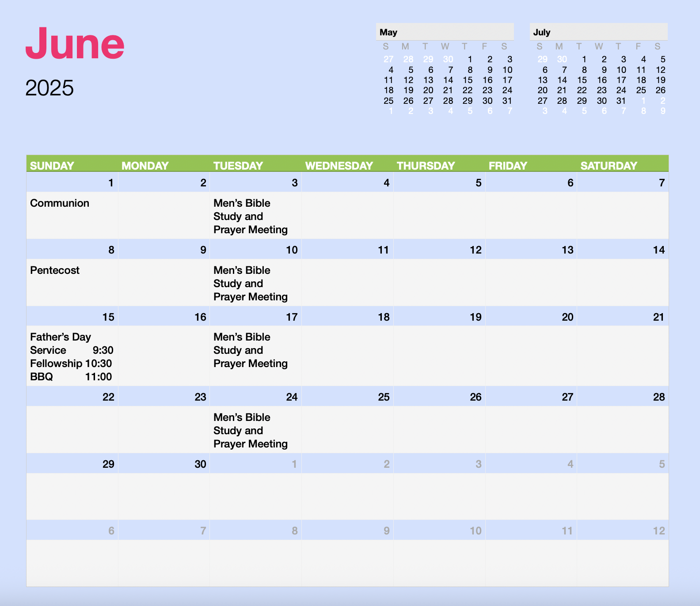Click date number 2 in first Monday cell

[x=203, y=183]
